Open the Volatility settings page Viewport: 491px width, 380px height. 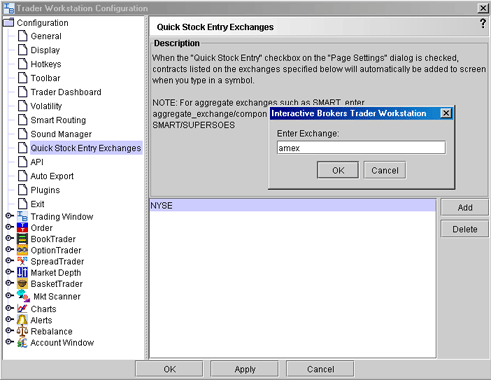pyautogui.click(x=46, y=106)
